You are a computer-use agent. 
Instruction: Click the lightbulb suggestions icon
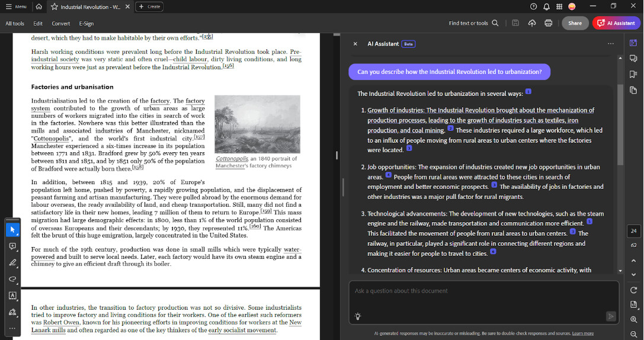pyautogui.click(x=358, y=316)
